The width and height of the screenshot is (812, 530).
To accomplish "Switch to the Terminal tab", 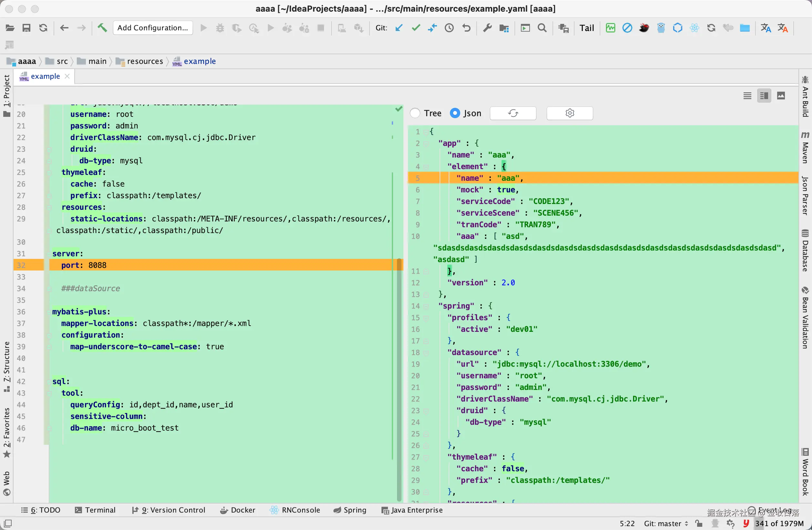I will pos(96,510).
